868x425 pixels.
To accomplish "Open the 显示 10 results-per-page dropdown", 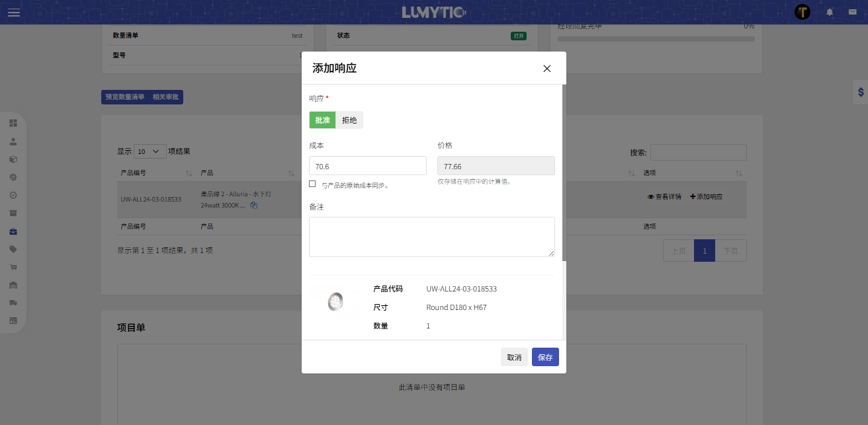I will [150, 151].
